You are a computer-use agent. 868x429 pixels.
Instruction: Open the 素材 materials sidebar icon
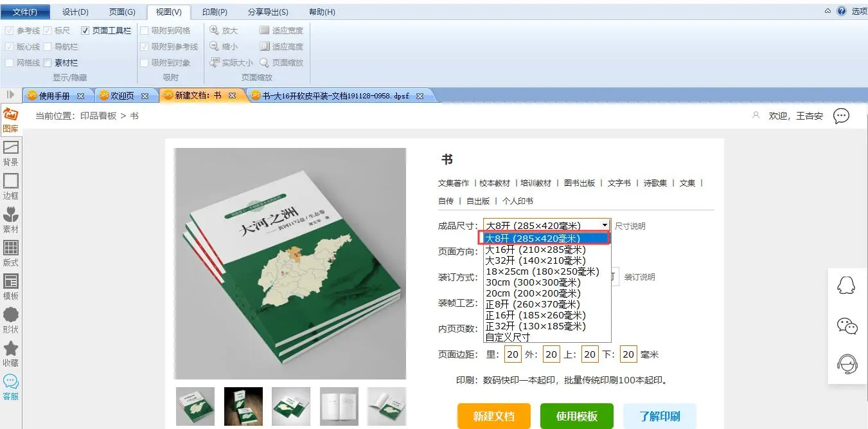click(11, 220)
